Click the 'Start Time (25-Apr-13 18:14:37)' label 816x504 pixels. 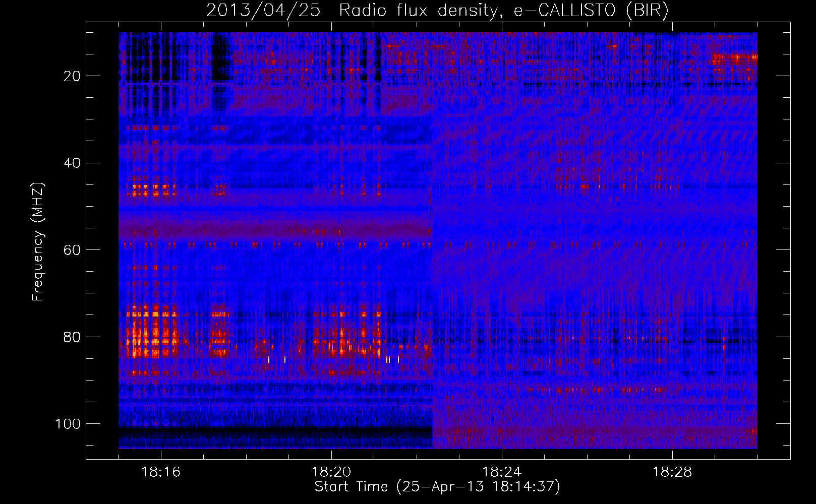click(437, 487)
